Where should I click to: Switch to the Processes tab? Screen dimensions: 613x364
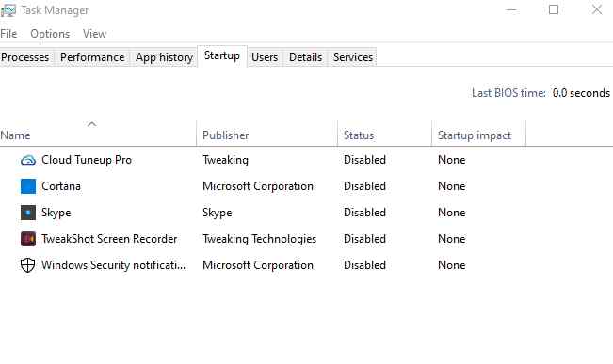click(25, 57)
